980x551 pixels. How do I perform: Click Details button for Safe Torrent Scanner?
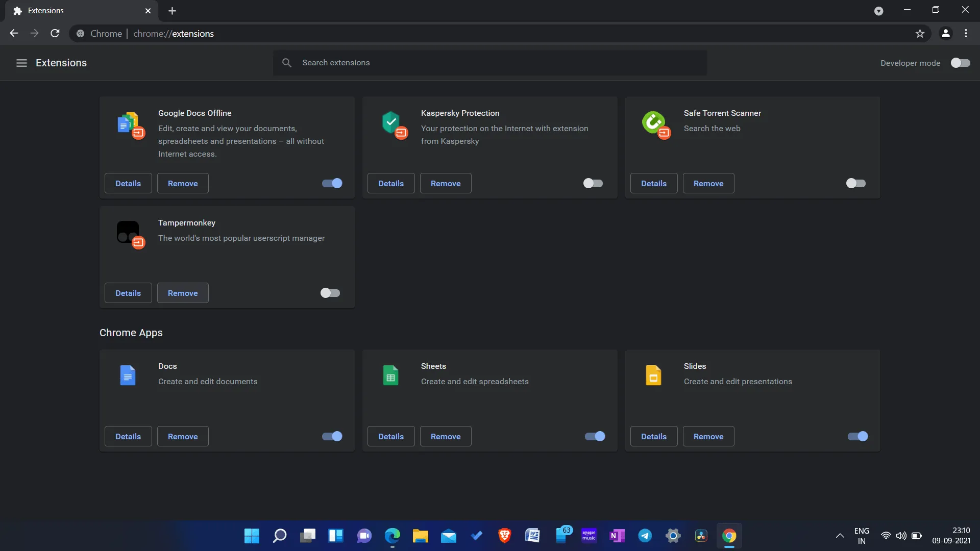(653, 183)
